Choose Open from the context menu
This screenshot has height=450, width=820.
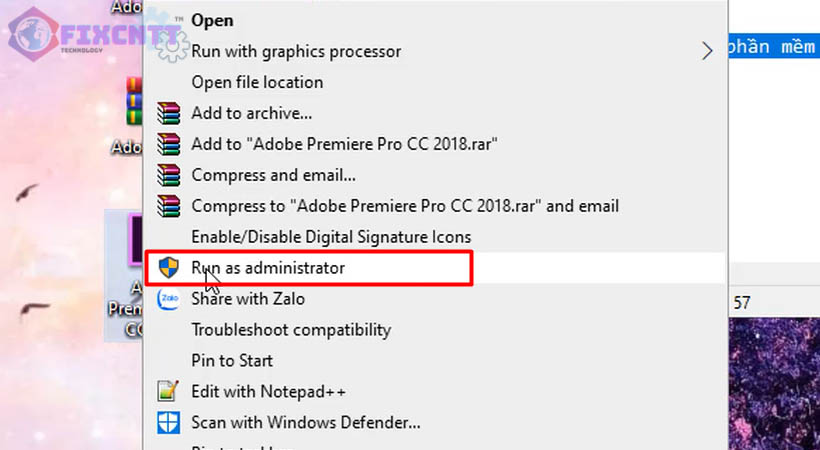click(x=212, y=20)
